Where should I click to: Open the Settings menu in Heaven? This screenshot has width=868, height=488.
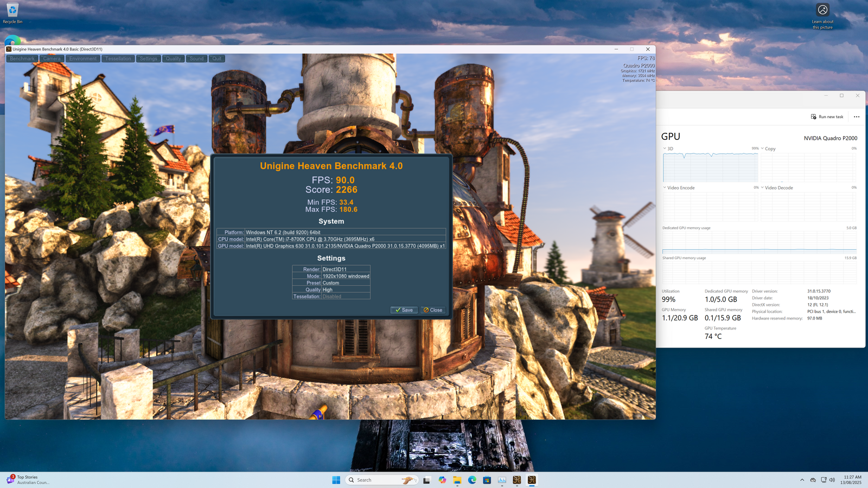[148, 59]
